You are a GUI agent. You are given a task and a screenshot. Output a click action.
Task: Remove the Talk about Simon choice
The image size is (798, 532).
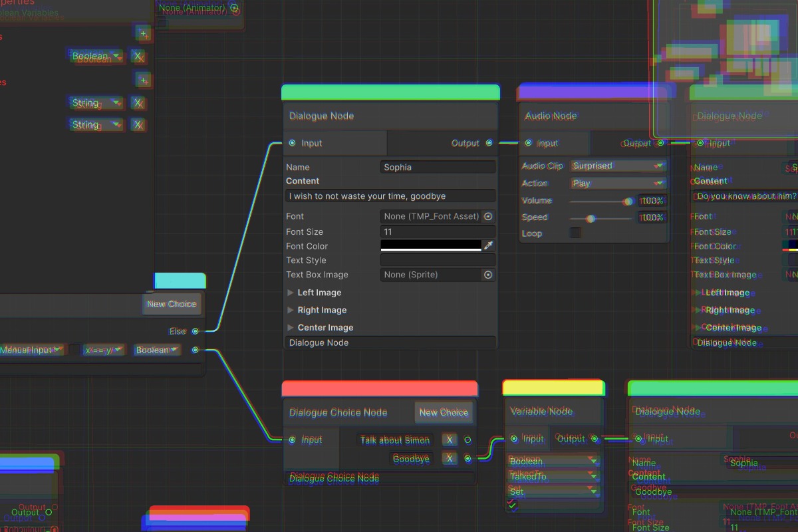[x=450, y=440]
